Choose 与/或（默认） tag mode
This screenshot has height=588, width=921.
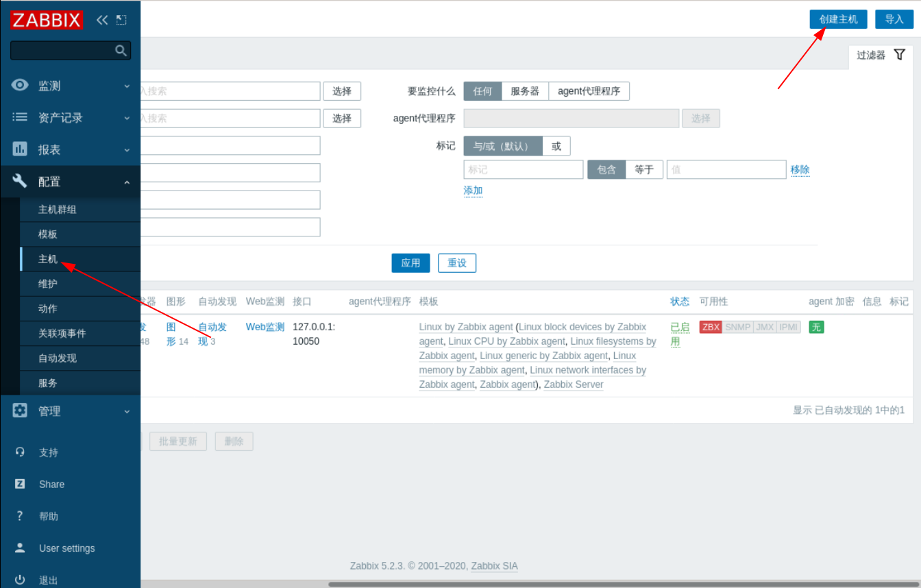[x=503, y=146]
